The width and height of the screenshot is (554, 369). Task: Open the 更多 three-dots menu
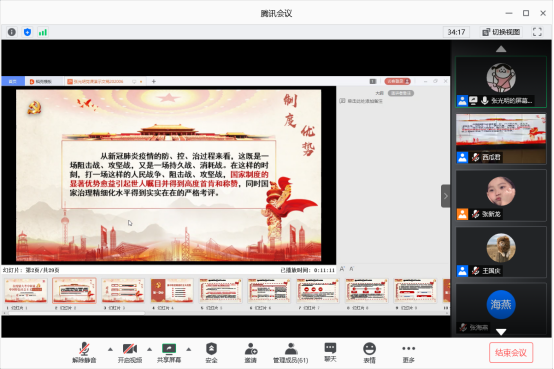408,352
